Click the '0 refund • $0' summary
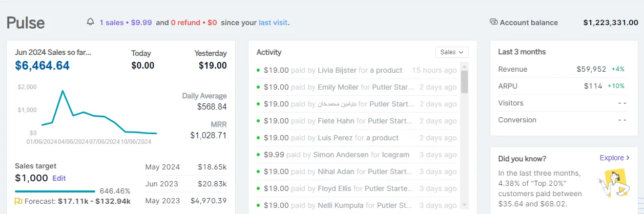Screen dimensions: 644x214 194,23
